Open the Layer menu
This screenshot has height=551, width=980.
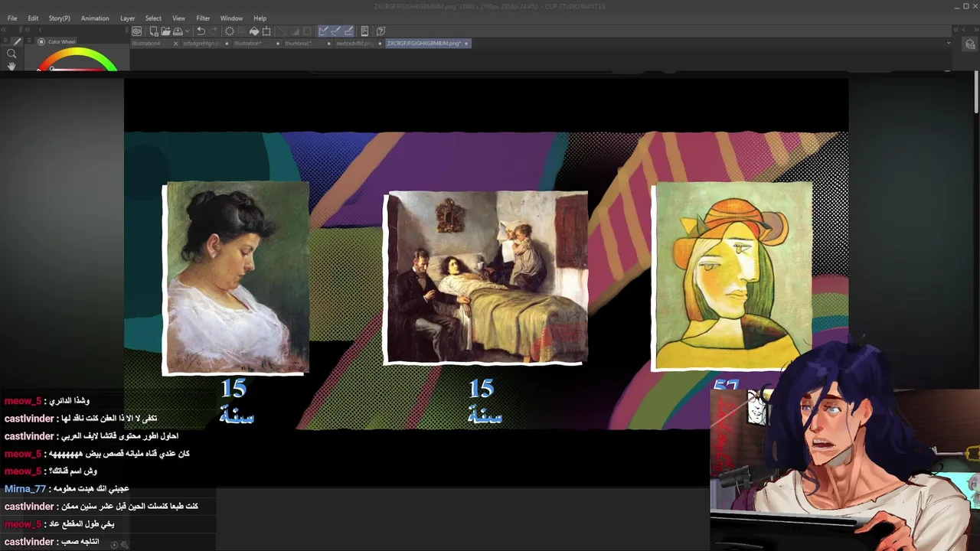[127, 18]
